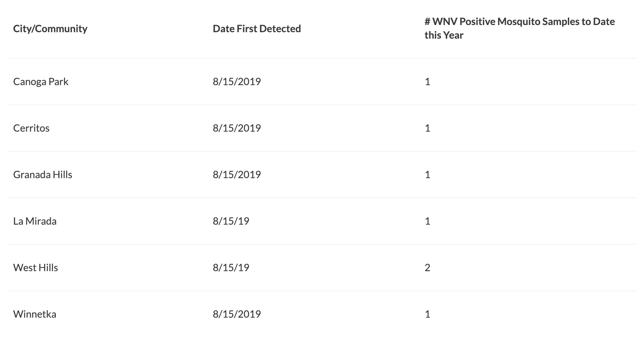Click the Winnetka positive sample count
Screen dimensions: 644x357
[427, 314]
